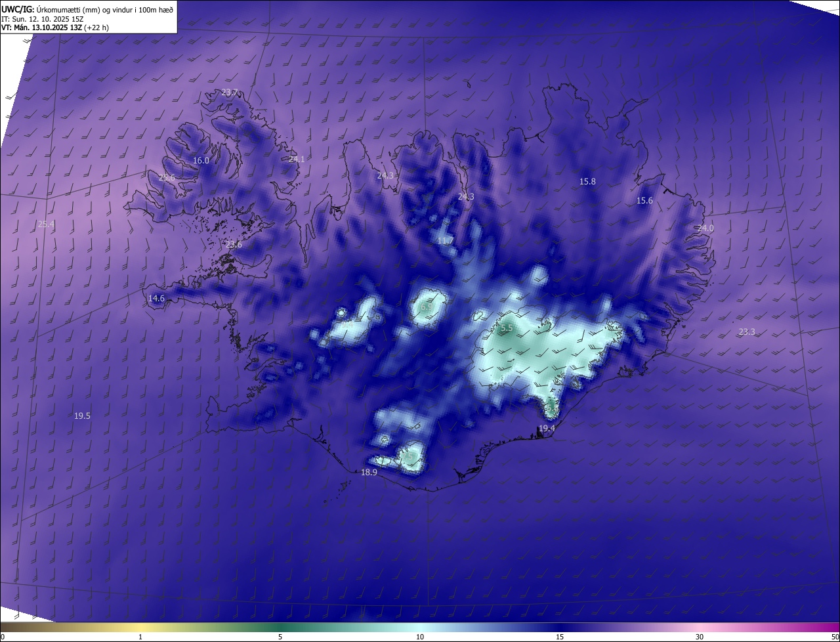Click the 19.4 value label

pos(547,429)
